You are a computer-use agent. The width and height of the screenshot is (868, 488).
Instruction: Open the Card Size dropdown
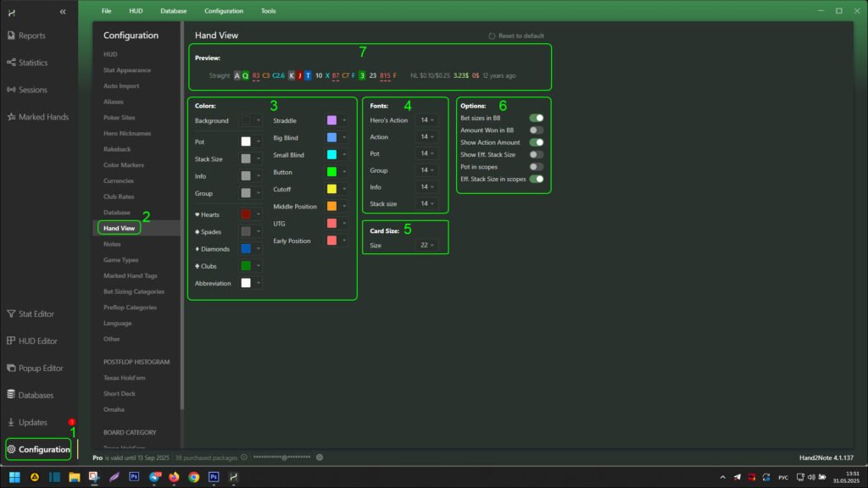pos(426,246)
